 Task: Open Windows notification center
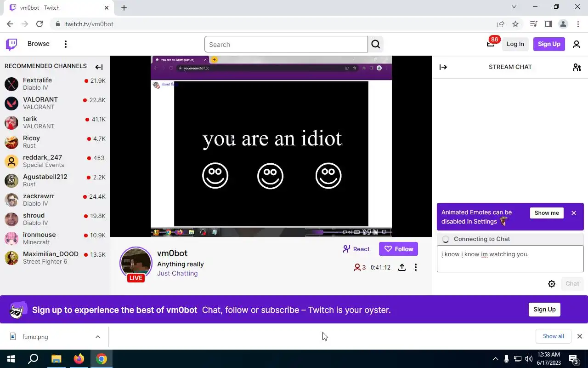tap(574, 359)
